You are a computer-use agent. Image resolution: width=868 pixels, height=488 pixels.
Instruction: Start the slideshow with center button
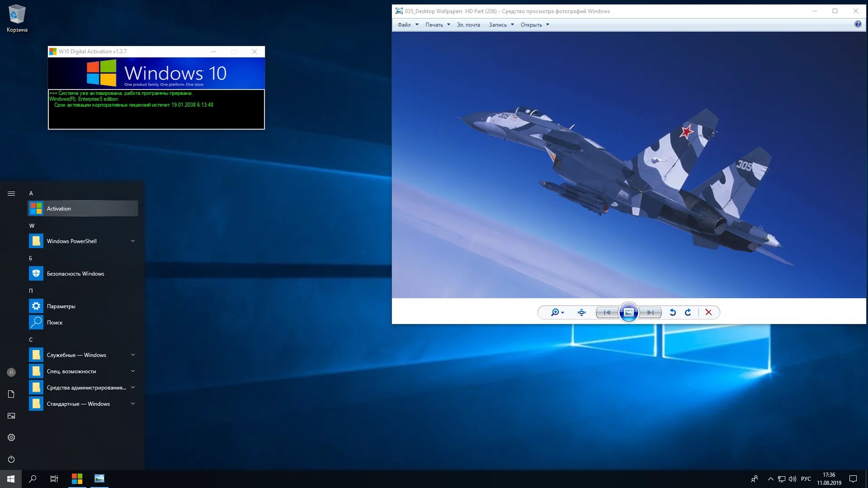click(x=628, y=312)
